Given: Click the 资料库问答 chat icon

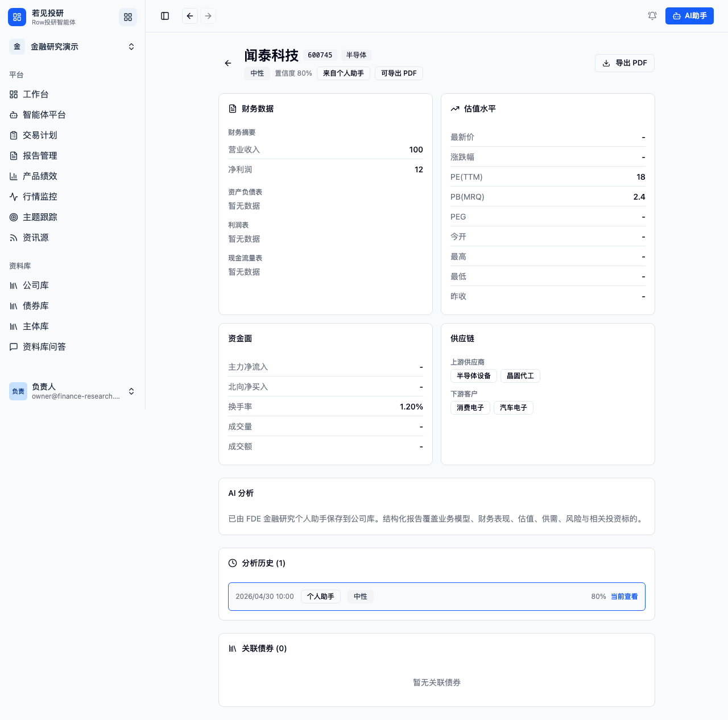Looking at the screenshot, I should click(x=14, y=347).
